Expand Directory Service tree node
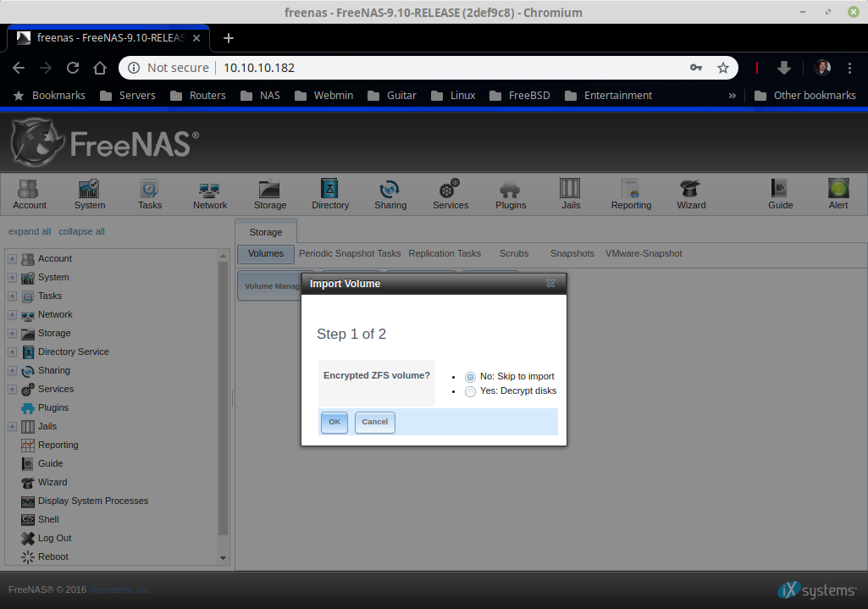Image resolution: width=868 pixels, height=609 pixels. click(12, 352)
